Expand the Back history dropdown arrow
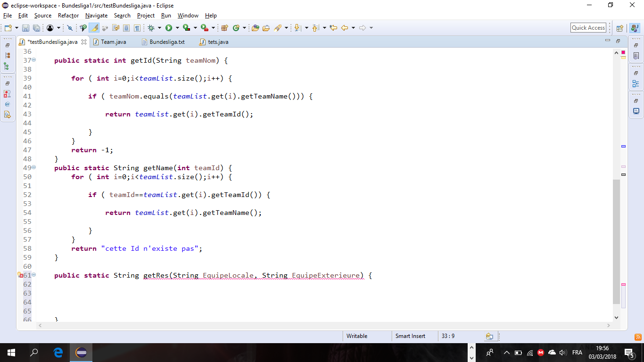The image size is (644, 362). pos(353,28)
